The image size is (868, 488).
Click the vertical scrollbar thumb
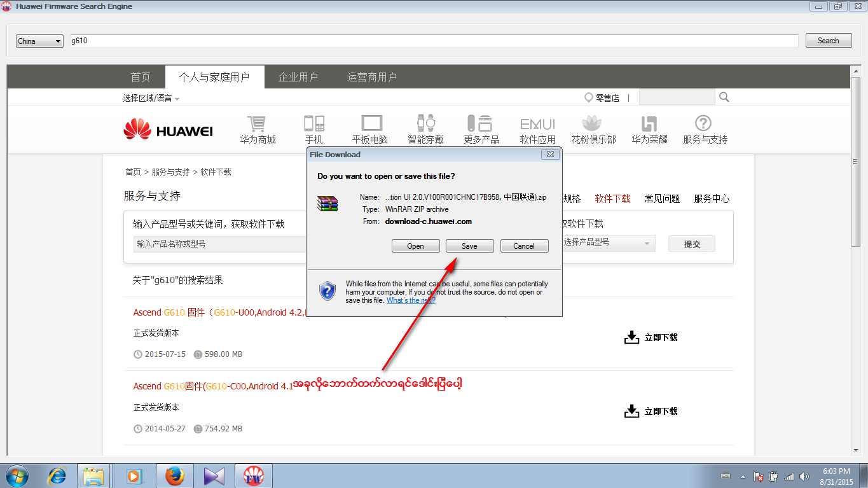[855, 161]
